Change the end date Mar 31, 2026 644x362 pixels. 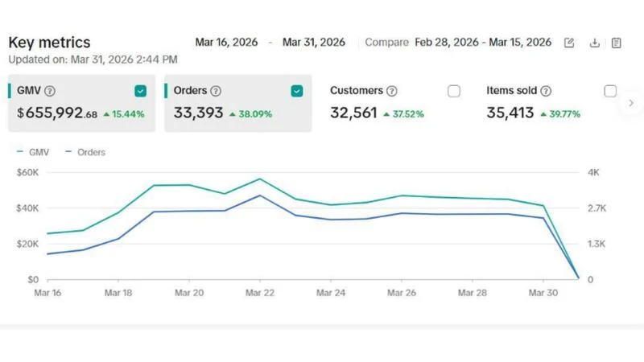[x=314, y=43]
